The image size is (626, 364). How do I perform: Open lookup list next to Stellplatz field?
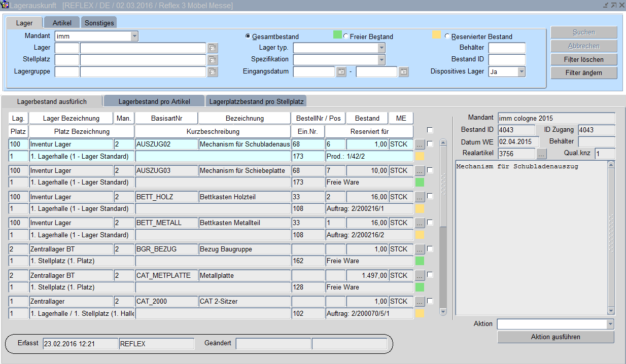tap(213, 60)
